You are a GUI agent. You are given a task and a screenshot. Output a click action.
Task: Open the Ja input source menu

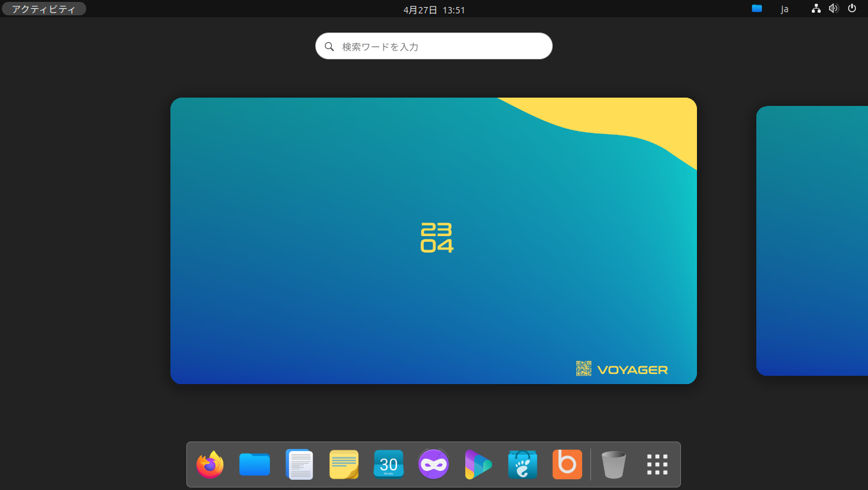click(784, 9)
